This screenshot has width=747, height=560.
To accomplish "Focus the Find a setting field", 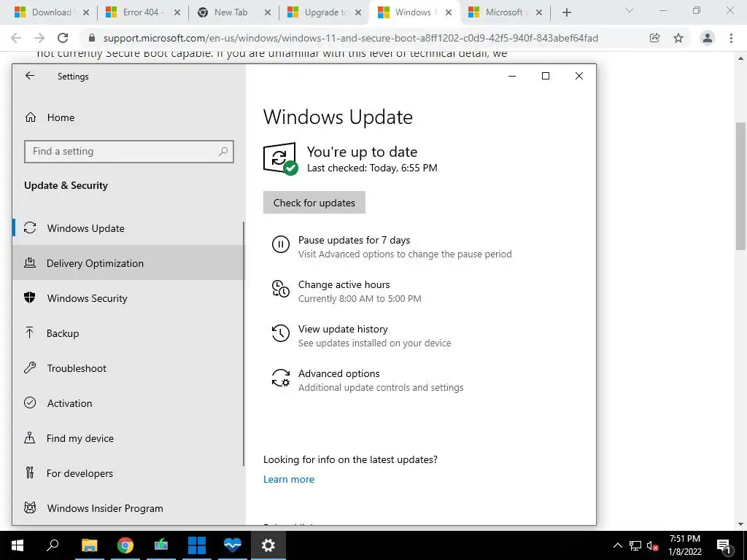I will (128, 152).
